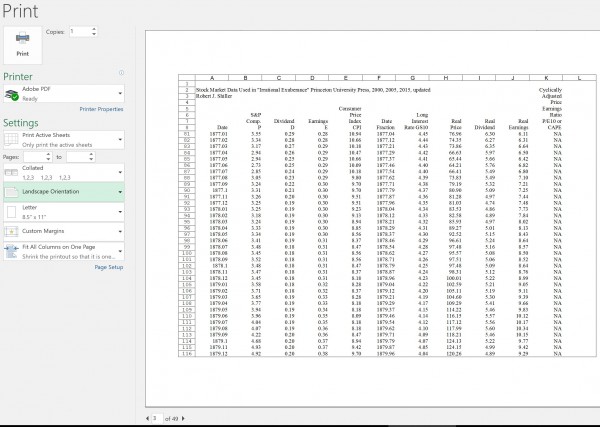Click the Print button with printer icon
Image resolution: width=600 pixels, height=427 pixels.
click(x=20, y=42)
